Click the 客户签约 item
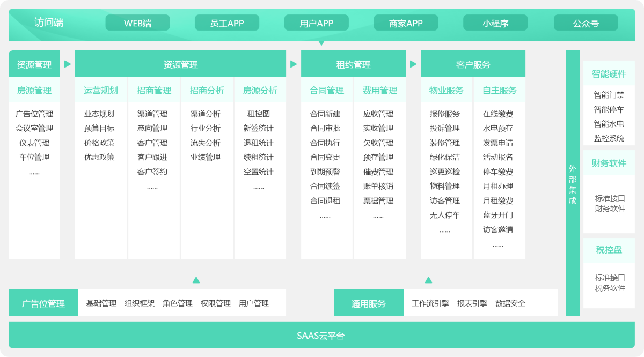 [x=152, y=172]
